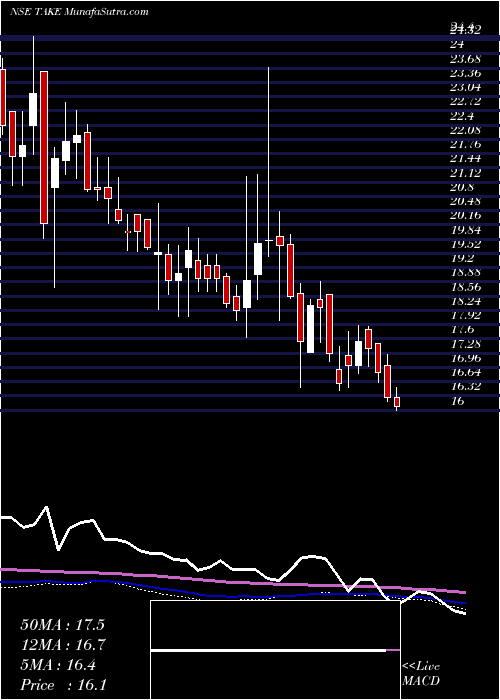Image resolution: width=500 pixels, height=700 pixels.
Task: Click the 22.08 price axis label
Action: [465, 130]
